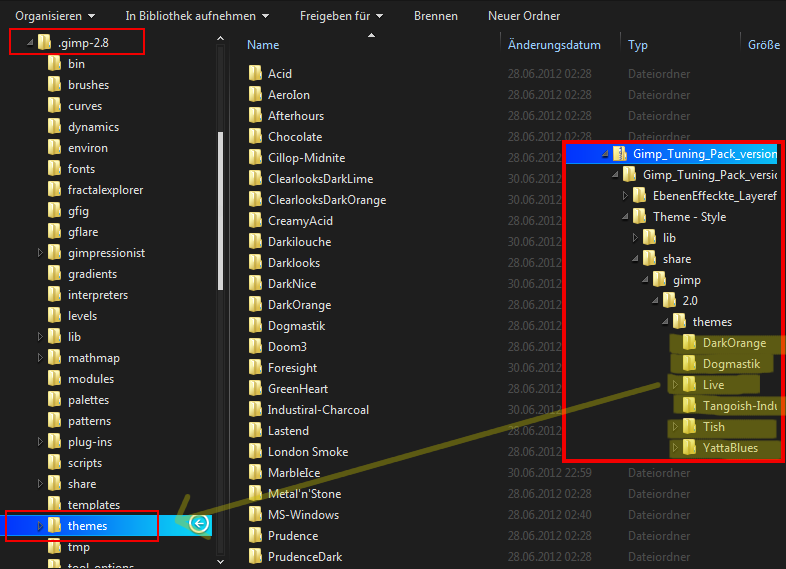Click the Gimp_Tuning_Pack zip archive icon

(620, 154)
